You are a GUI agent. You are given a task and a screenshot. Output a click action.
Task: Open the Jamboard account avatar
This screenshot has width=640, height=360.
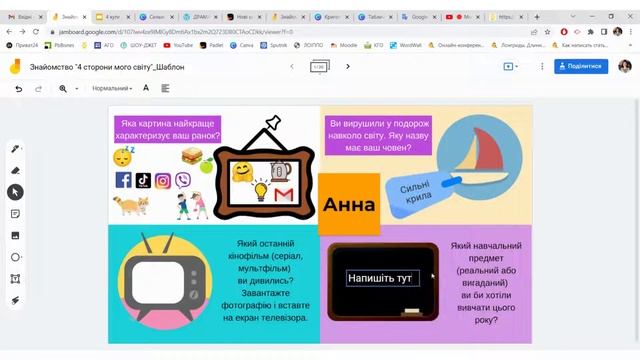(624, 66)
